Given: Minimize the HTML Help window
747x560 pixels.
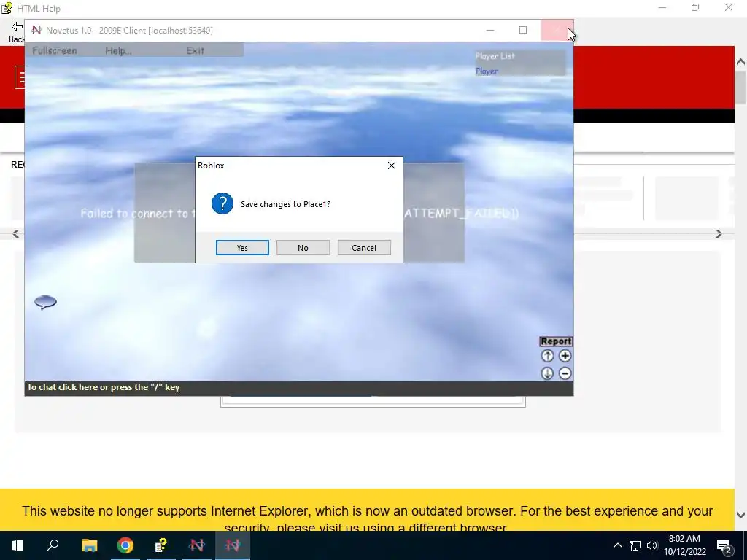Looking at the screenshot, I should pyautogui.click(x=662, y=7).
